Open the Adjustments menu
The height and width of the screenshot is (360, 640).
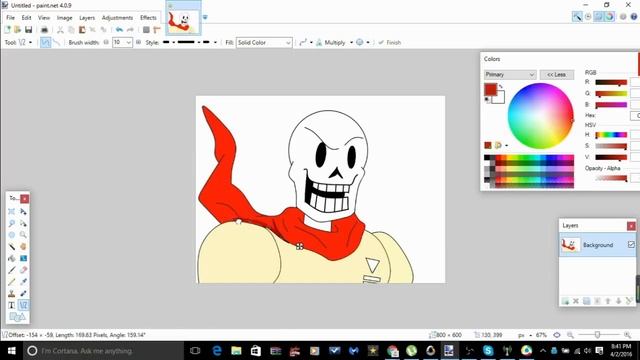pyautogui.click(x=118, y=18)
